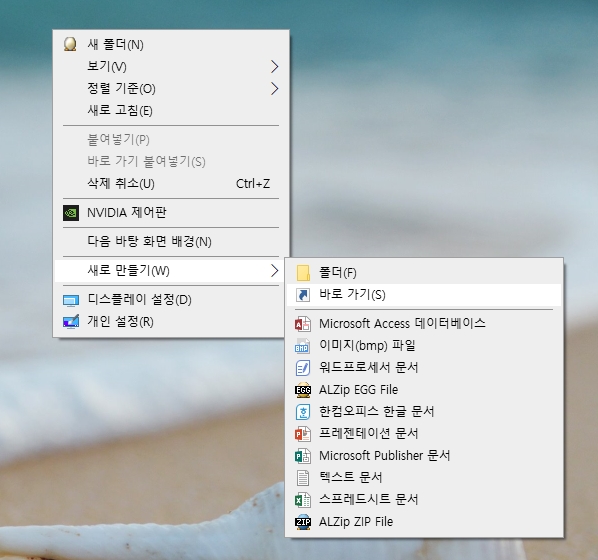
Task: Click the NVIDIA logo icon
Action: tap(71, 213)
